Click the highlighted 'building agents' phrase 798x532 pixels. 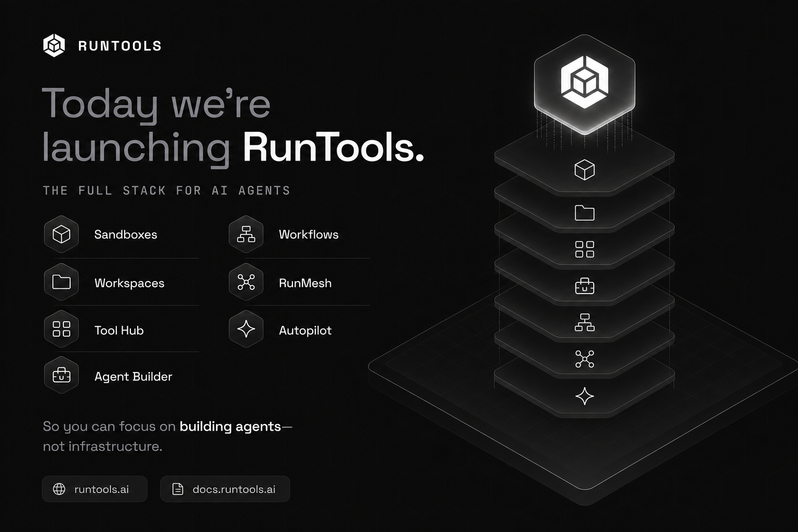[230, 427]
